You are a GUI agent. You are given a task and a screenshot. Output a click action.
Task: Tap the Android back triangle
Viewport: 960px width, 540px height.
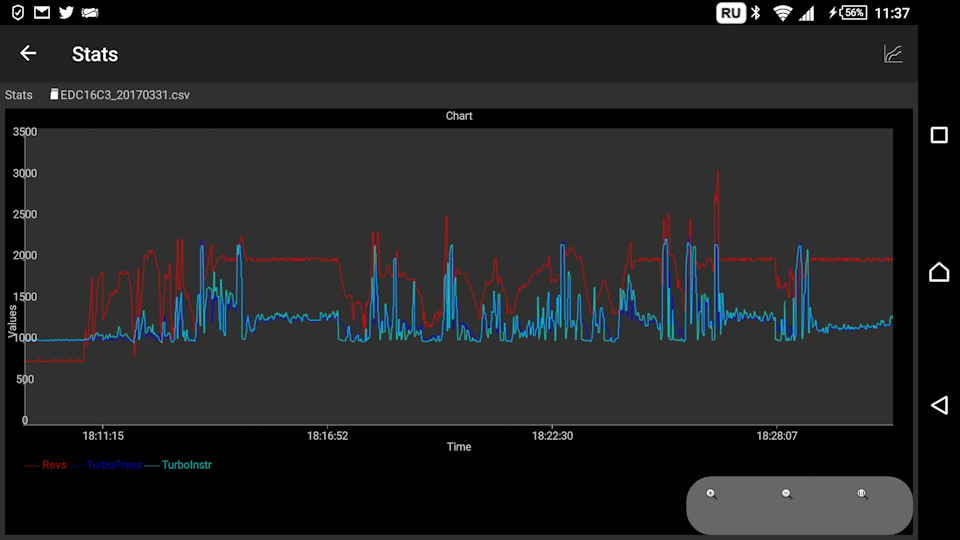point(939,405)
